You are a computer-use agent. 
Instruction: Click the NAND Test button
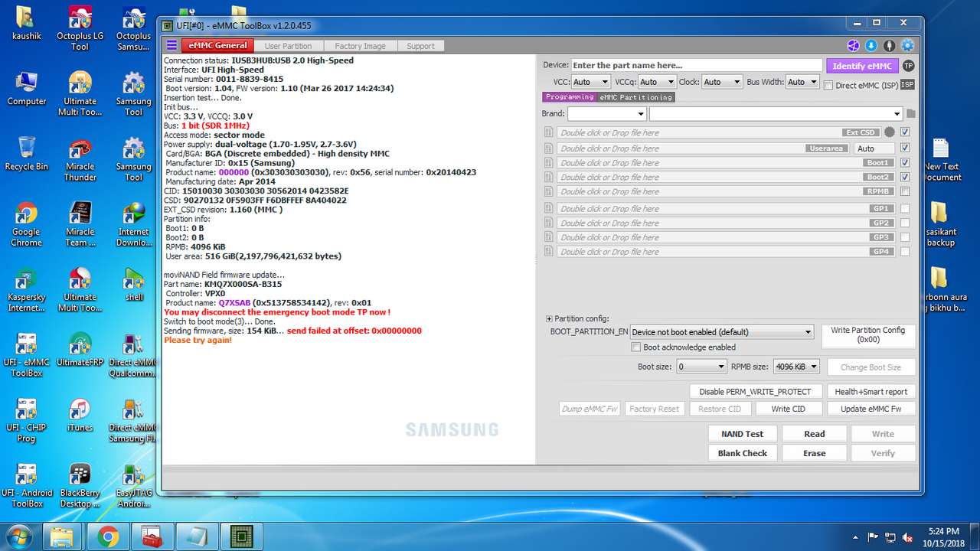click(743, 434)
